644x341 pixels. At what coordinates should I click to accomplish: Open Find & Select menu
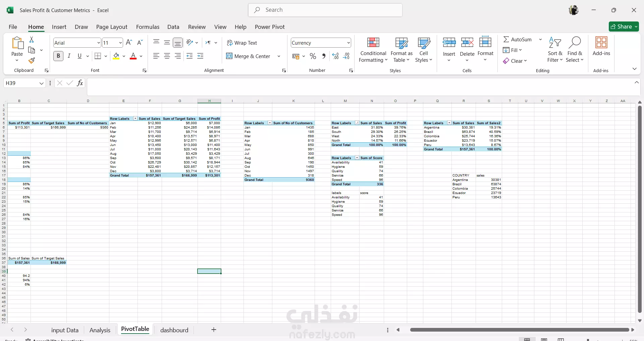pos(575,50)
